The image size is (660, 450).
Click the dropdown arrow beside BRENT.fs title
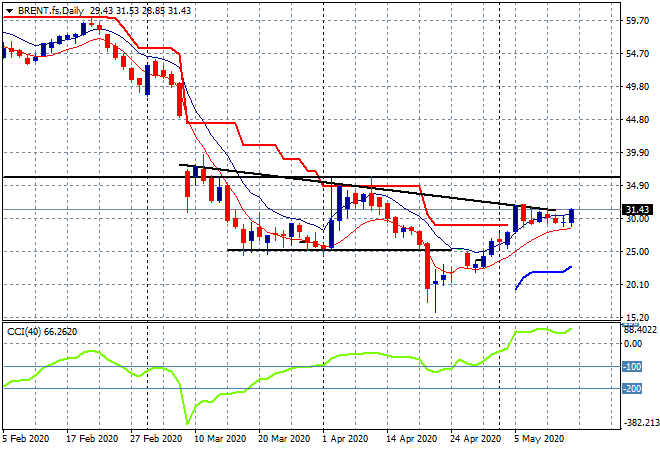click(x=9, y=9)
